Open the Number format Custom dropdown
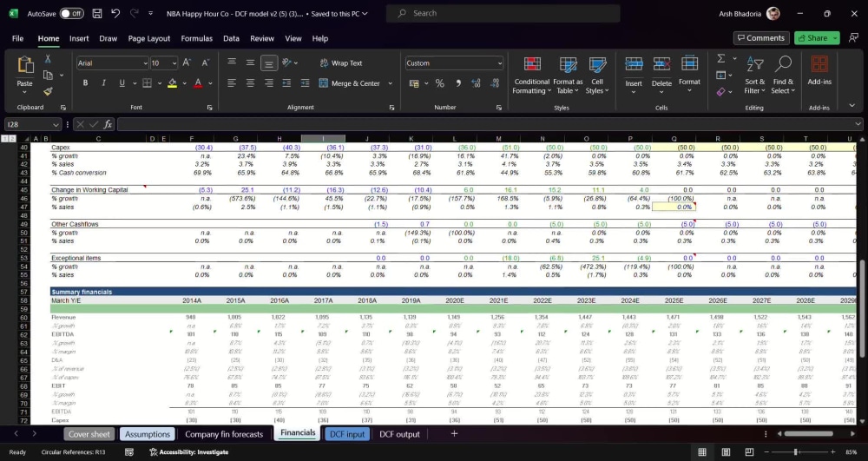This screenshot has height=461, width=868. pyautogui.click(x=499, y=63)
